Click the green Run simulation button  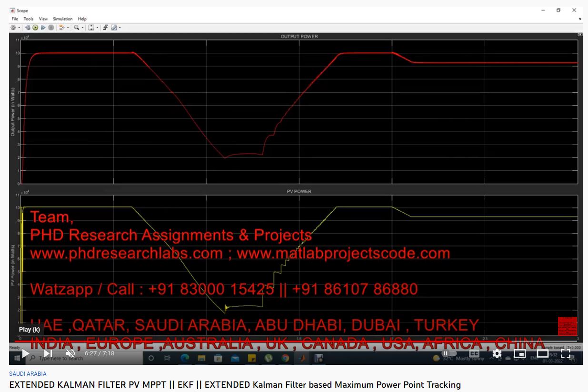pyautogui.click(x=36, y=28)
